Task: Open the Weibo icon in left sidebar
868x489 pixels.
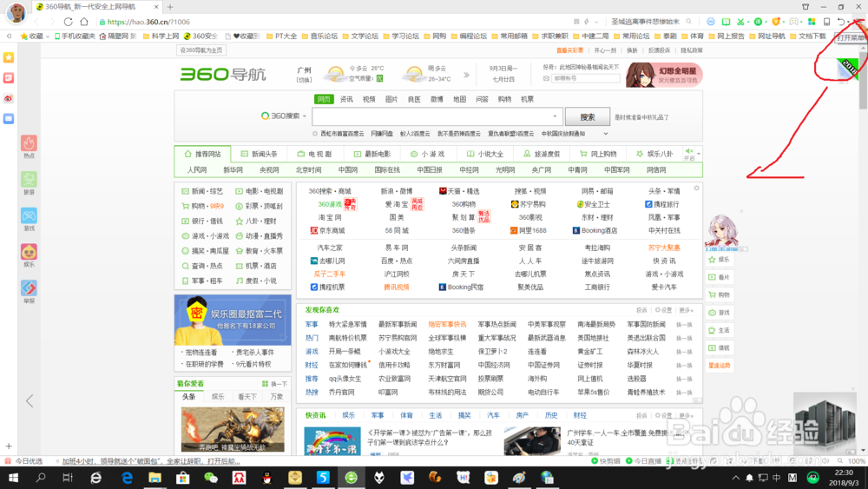Action: 9,98
